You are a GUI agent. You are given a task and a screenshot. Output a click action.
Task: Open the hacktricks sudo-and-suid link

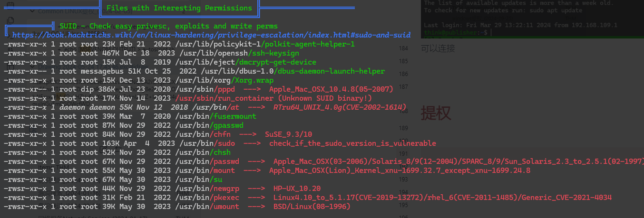pos(211,35)
